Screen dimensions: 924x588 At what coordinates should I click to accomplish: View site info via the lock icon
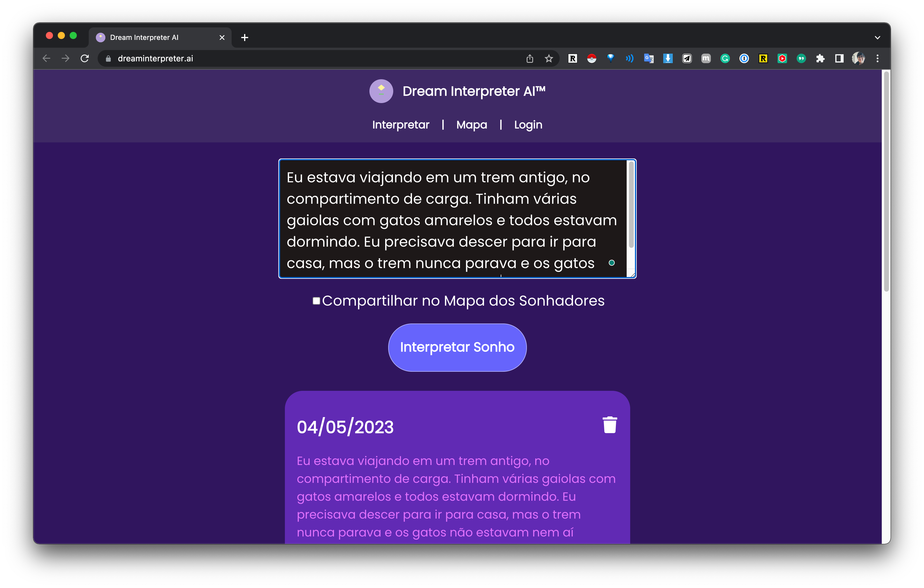108,58
